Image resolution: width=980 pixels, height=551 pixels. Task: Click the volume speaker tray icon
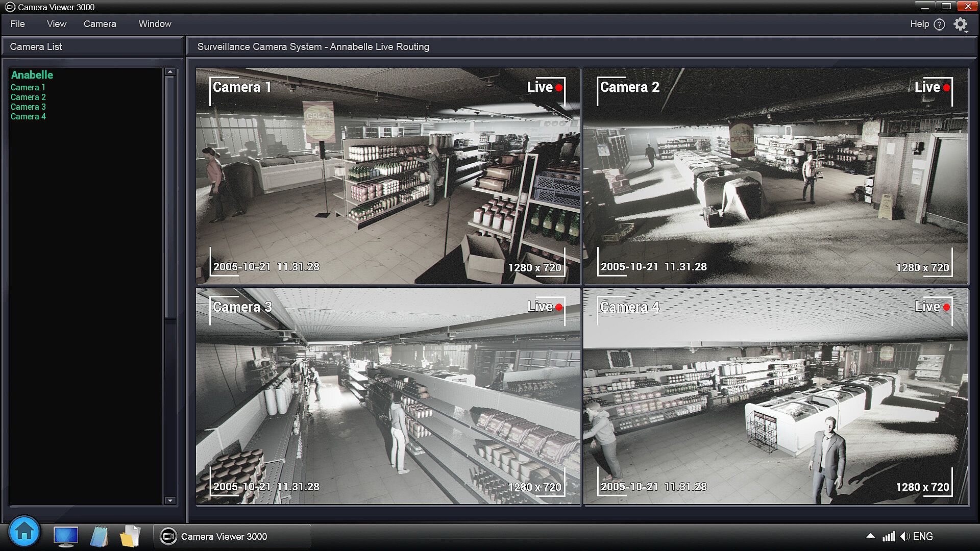(904, 536)
